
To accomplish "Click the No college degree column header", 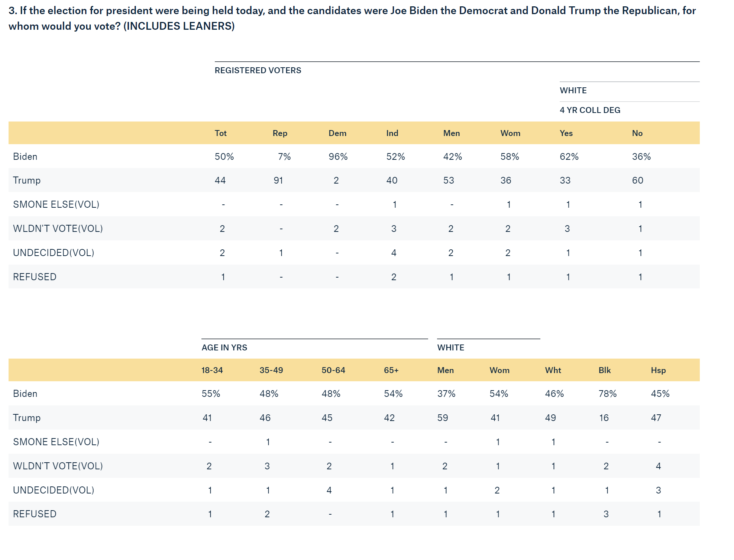I will pyautogui.click(x=637, y=133).
